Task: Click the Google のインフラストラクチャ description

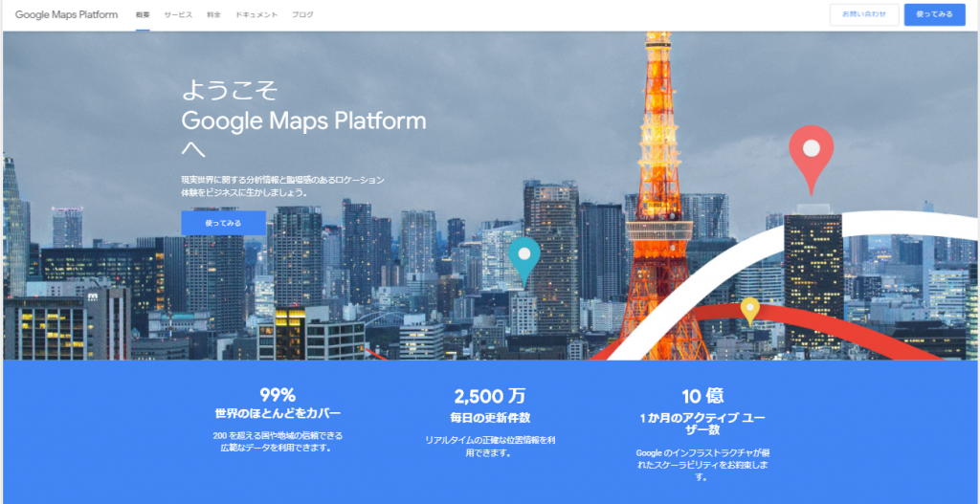Action: click(702, 464)
